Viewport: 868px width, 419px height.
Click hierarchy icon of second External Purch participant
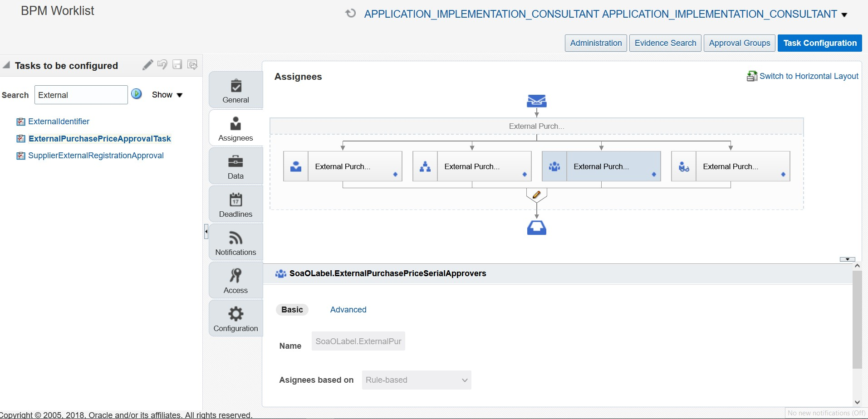[425, 166]
